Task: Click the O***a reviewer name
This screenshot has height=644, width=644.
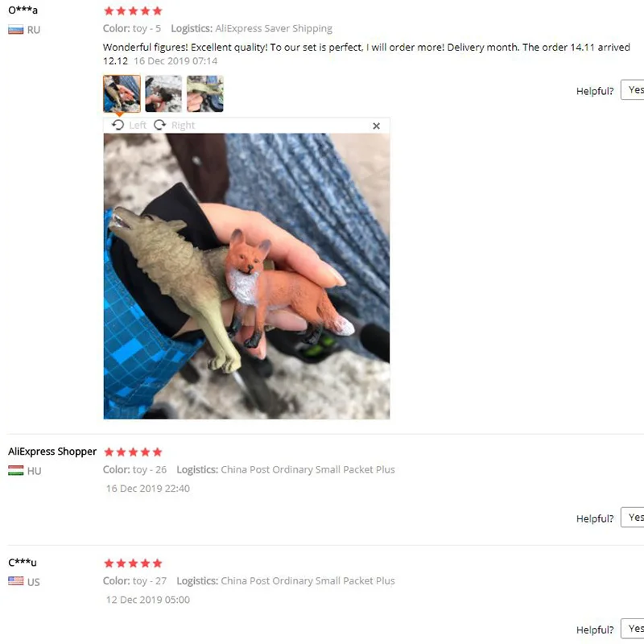Action: (23, 10)
